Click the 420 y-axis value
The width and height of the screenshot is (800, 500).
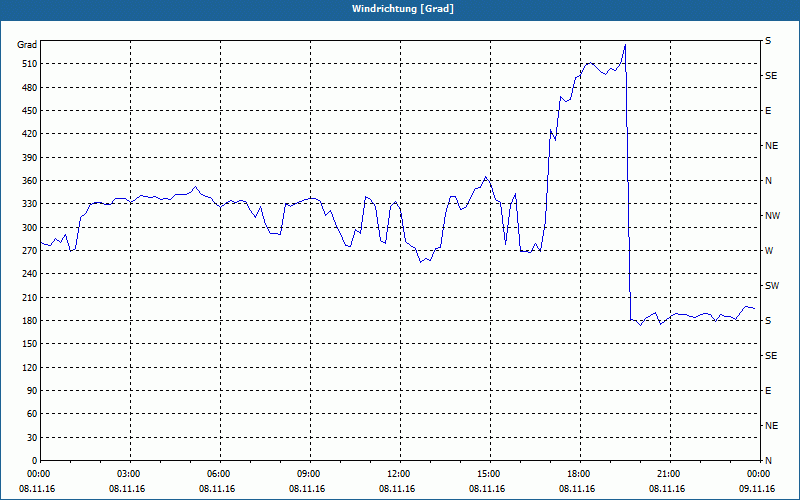coord(30,134)
